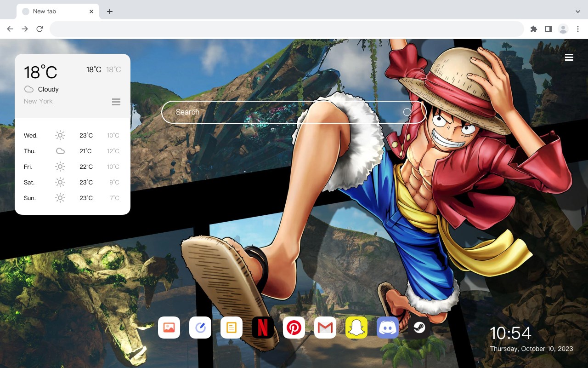588x368 pixels.
Task: Select the Sat. forecast row
Action: coord(72,182)
